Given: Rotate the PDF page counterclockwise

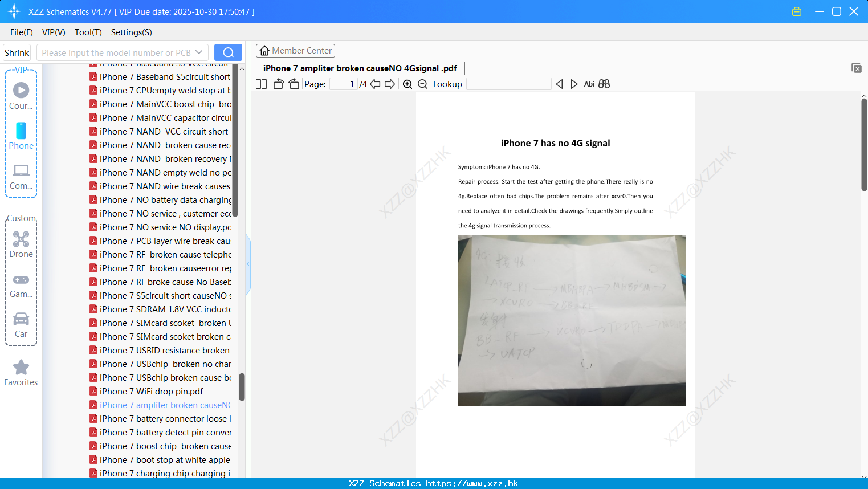Looking at the screenshot, I should coord(278,84).
